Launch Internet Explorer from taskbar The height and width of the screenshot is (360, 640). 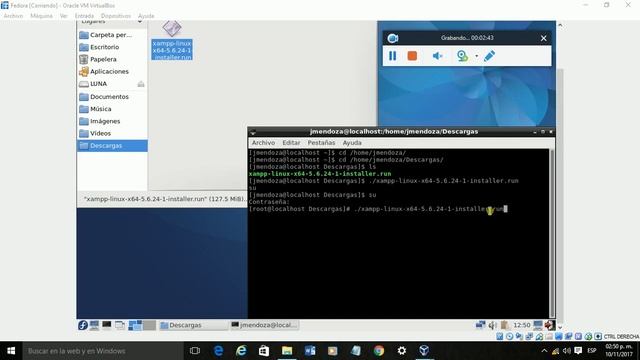(241, 351)
